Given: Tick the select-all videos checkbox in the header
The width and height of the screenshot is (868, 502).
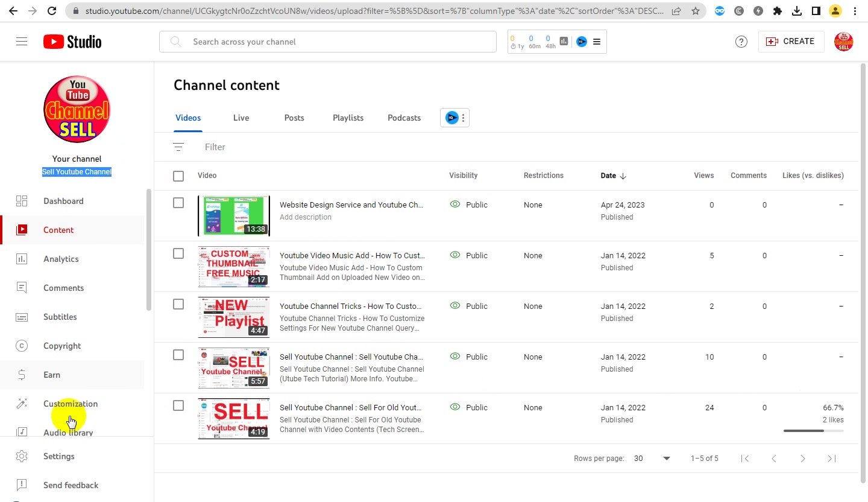Looking at the screenshot, I should coord(178,176).
